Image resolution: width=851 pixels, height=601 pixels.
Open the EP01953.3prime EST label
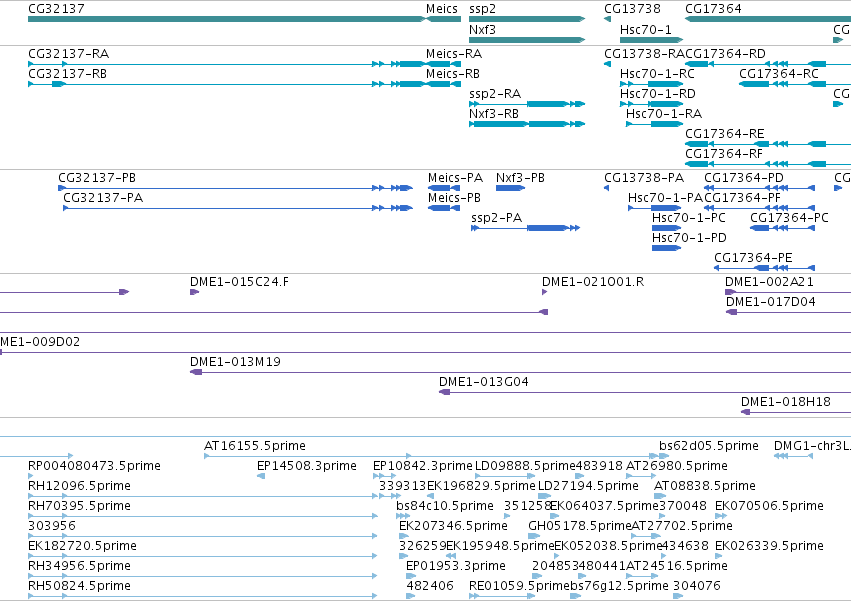click(456, 566)
